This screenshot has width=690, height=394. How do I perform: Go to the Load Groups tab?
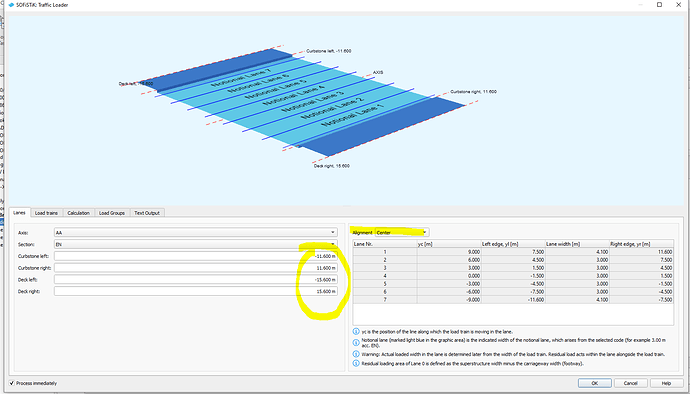112,213
